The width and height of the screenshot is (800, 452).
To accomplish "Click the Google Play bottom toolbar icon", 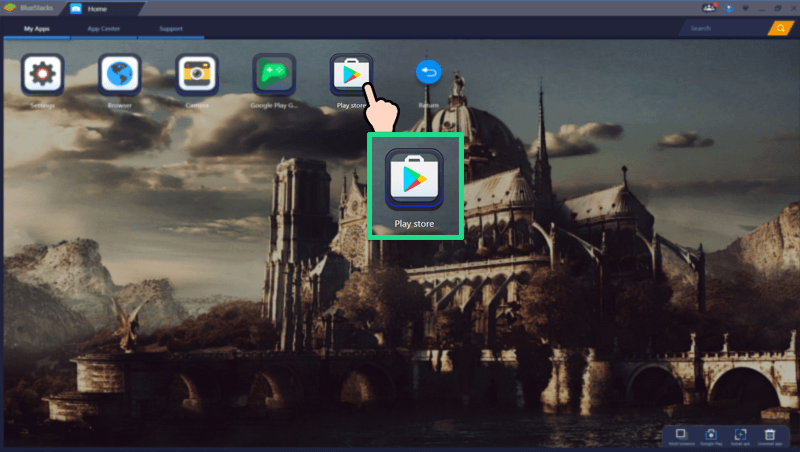I will click(x=711, y=435).
